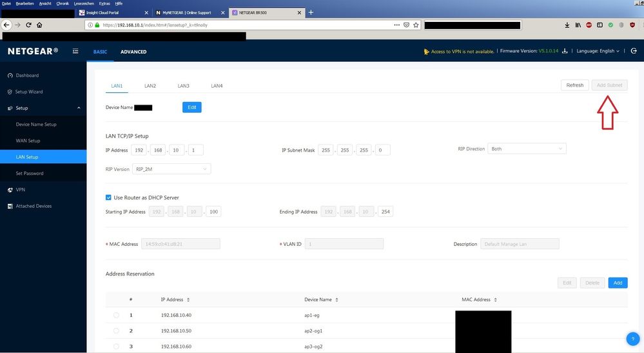Open Firefox library bookshelf icon

(578, 25)
